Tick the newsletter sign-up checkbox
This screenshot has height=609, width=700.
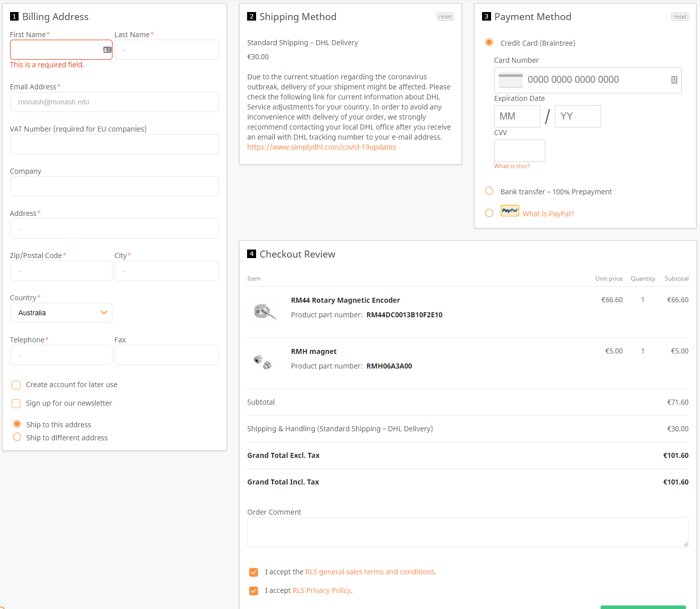16,404
